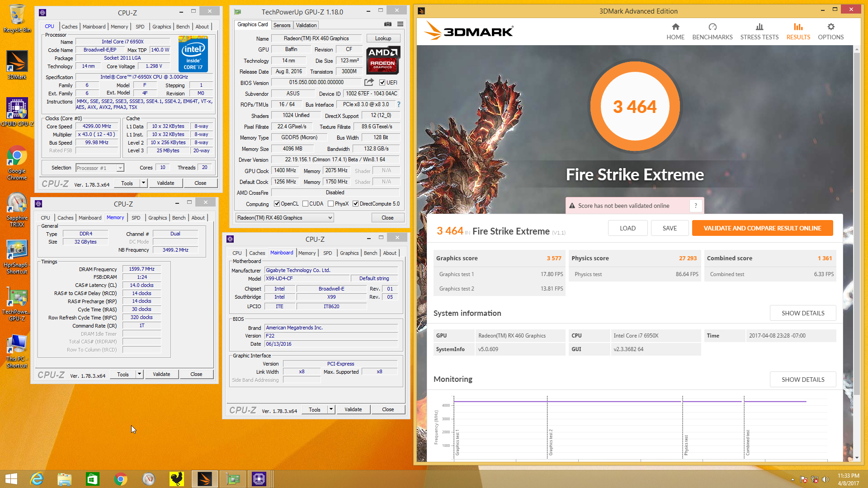Image resolution: width=868 pixels, height=488 pixels.
Task: Click the taskbar clock 11:33 PM
Action: pyautogui.click(x=848, y=479)
